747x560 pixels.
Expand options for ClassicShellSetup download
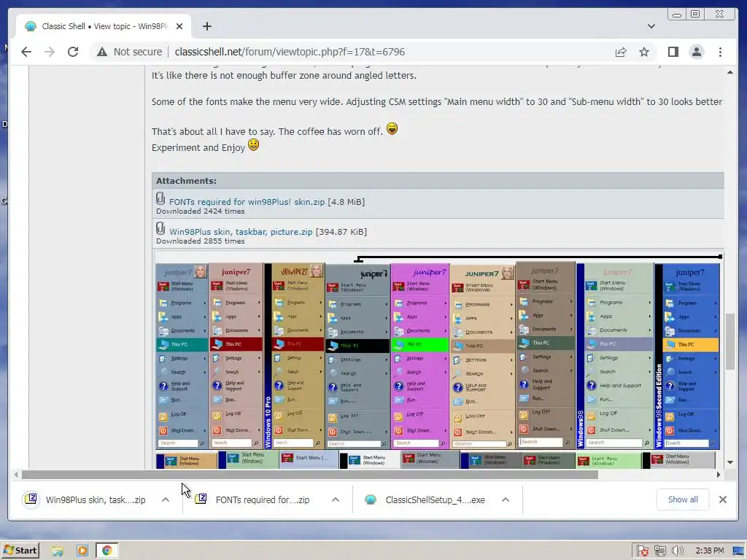tap(506, 499)
